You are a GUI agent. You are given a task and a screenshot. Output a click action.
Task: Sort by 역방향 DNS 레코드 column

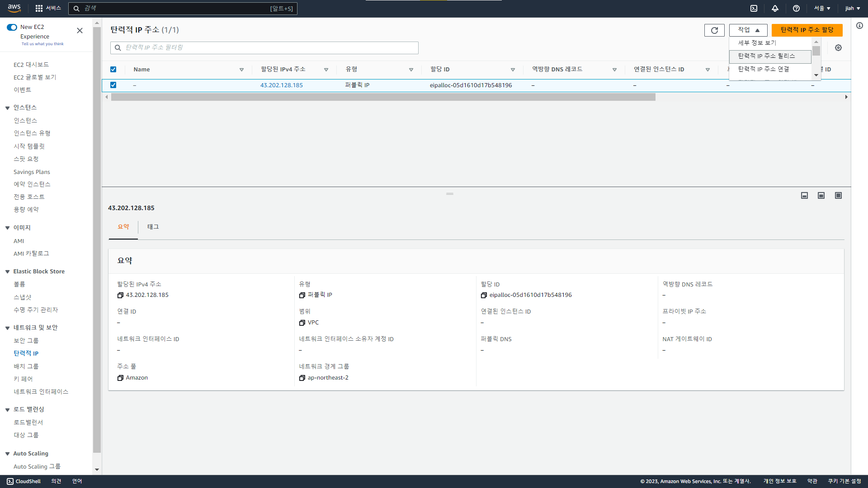pyautogui.click(x=614, y=70)
